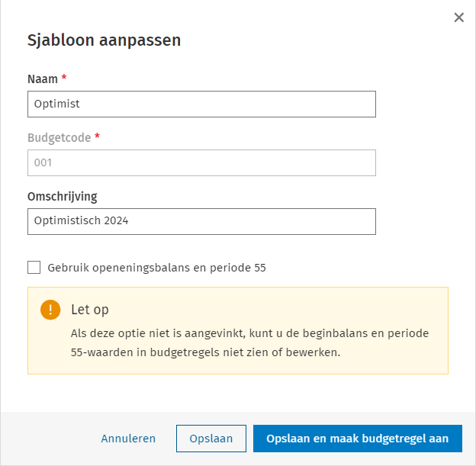476x466 pixels.
Task: Click the orange warning exclamation icon
Action: tap(50, 310)
